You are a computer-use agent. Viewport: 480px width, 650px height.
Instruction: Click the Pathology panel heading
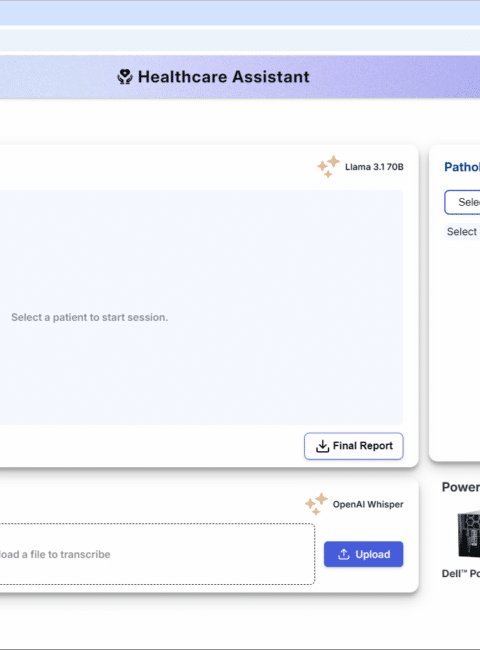point(462,167)
